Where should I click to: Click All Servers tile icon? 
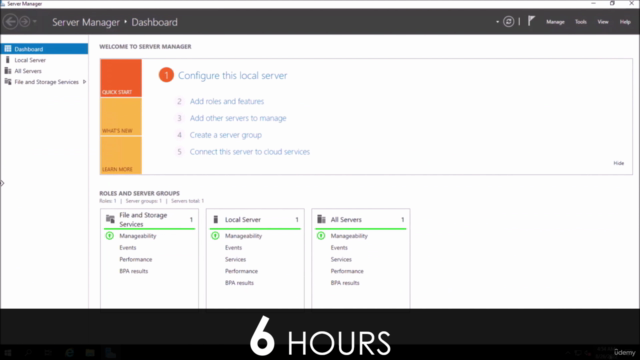[x=322, y=220]
